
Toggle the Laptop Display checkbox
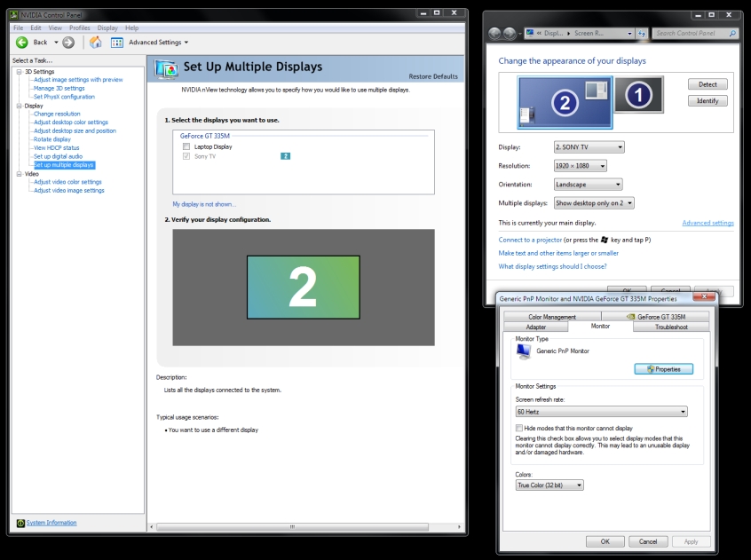186,146
